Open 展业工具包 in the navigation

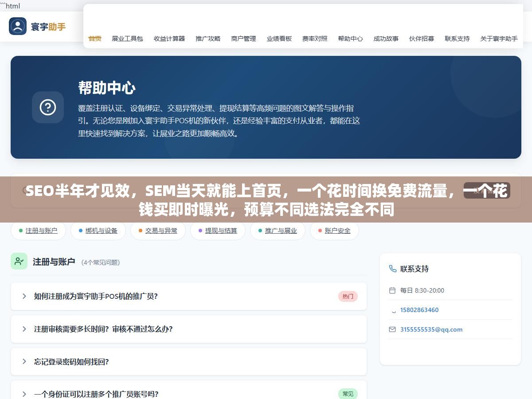(127, 39)
